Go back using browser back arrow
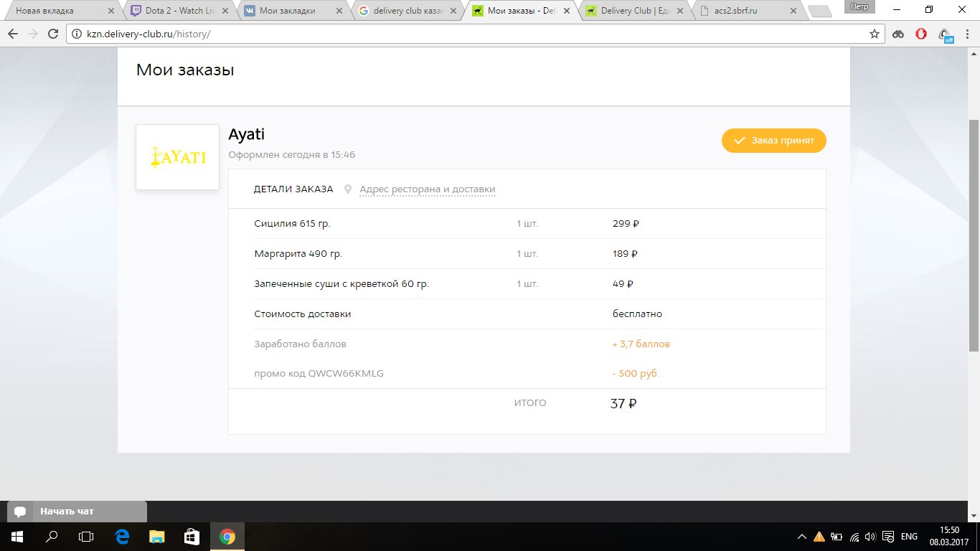This screenshot has width=980, height=551. [x=13, y=34]
